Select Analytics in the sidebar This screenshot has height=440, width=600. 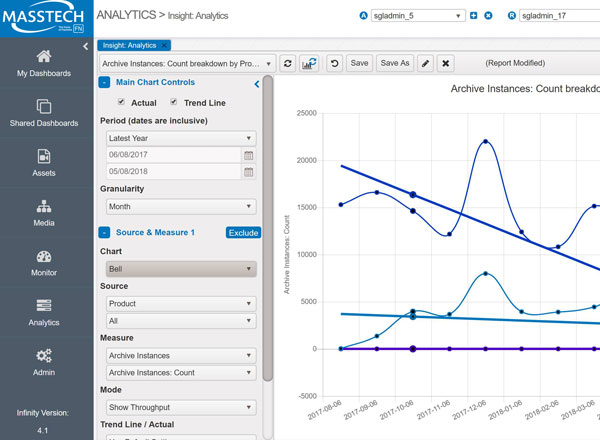[x=44, y=313]
